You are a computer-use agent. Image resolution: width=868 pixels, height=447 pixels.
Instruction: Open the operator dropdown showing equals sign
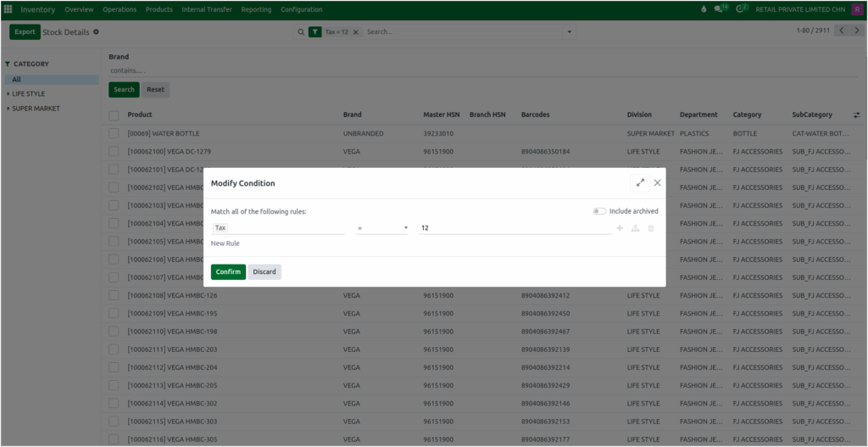(x=382, y=227)
